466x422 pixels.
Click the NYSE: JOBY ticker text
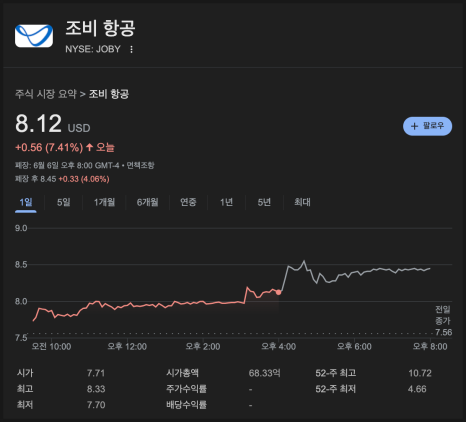pyautogui.click(x=93, y=49)
